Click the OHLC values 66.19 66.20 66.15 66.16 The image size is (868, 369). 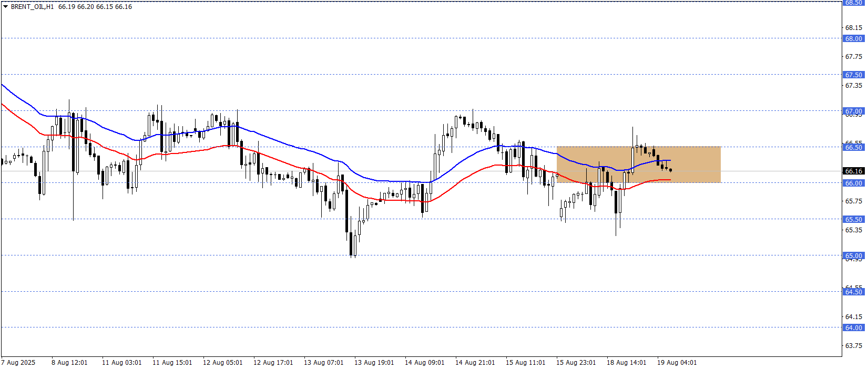pyautogui.click(x=95, y=7)
